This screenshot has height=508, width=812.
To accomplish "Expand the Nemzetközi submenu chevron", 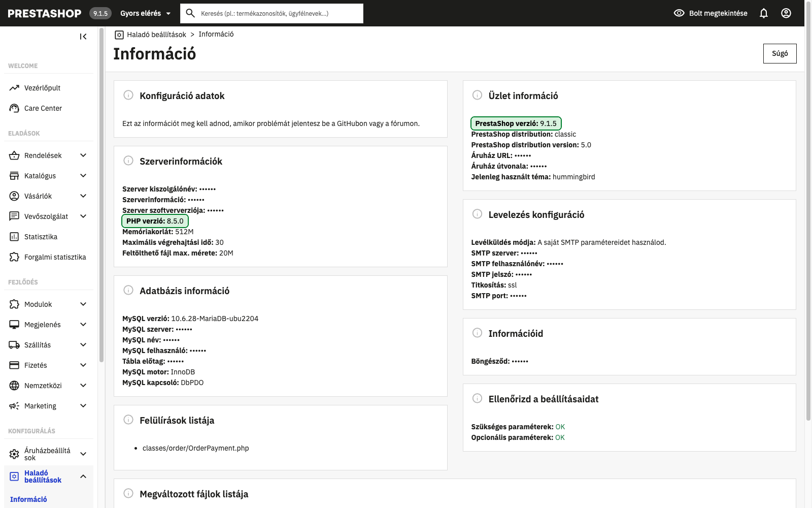I will pos(83,386).
